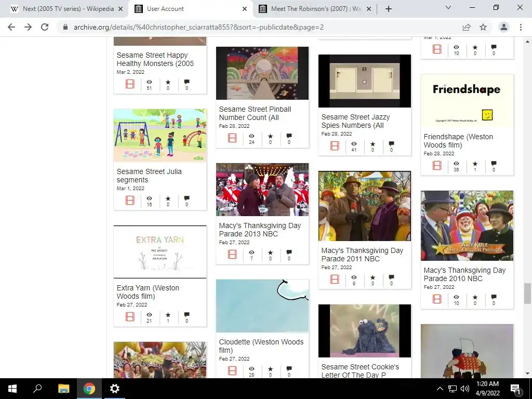Screen dimensions: 532x399
Task: Click the views eye on Sesame Street Pinball Number Count
Action: [x=251, y=136]
